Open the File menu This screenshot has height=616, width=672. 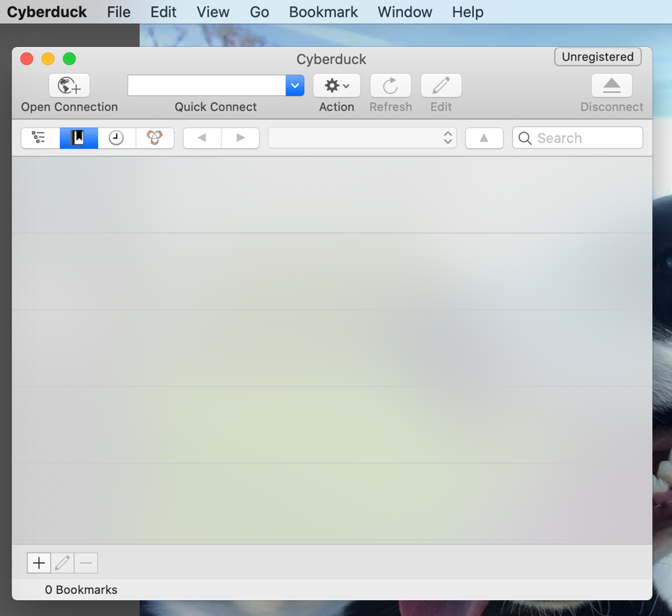coord(119,12)
